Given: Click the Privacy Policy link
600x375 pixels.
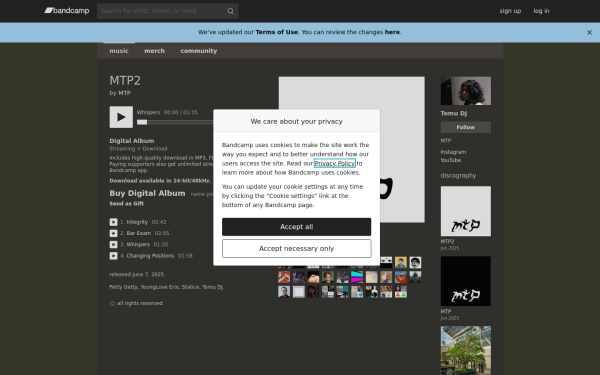Looking at the screenshot, I should 334,163.
